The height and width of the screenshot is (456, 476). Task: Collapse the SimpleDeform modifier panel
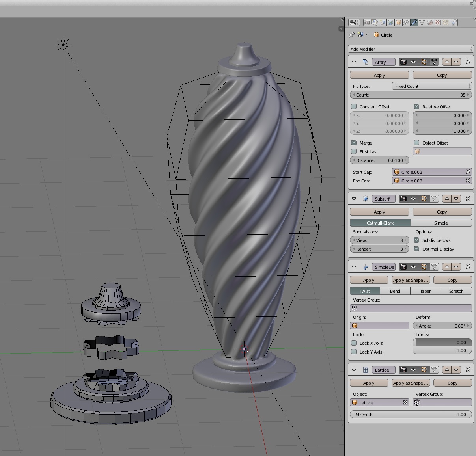point(354,267)
